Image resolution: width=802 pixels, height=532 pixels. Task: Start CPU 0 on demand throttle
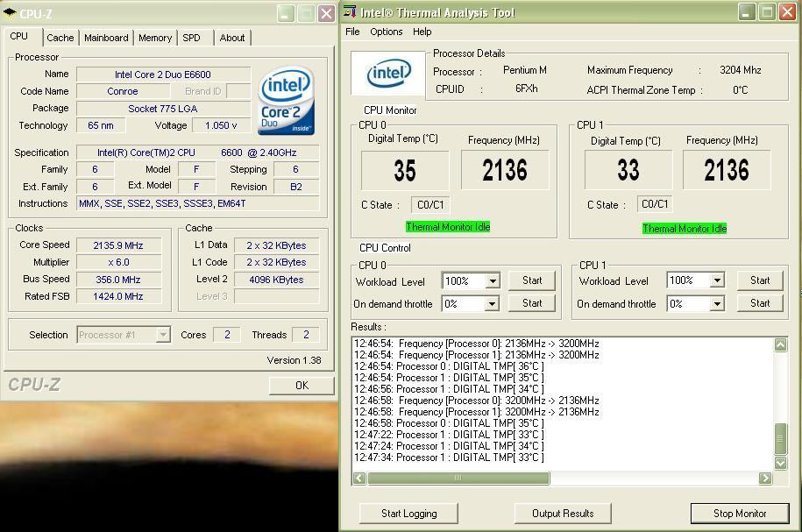click(532, 303)
